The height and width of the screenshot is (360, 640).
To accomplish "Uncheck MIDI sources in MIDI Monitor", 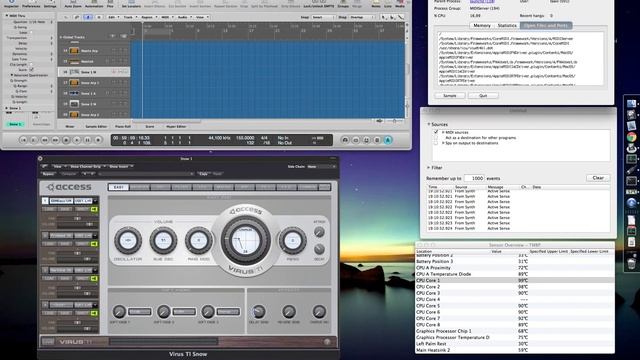I will click(x=436, y=132).
